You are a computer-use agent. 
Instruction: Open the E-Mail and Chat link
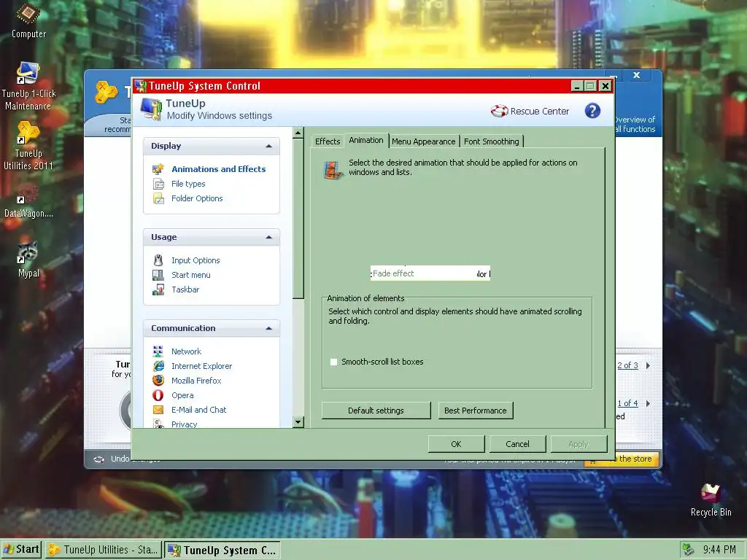click(198, 410)
